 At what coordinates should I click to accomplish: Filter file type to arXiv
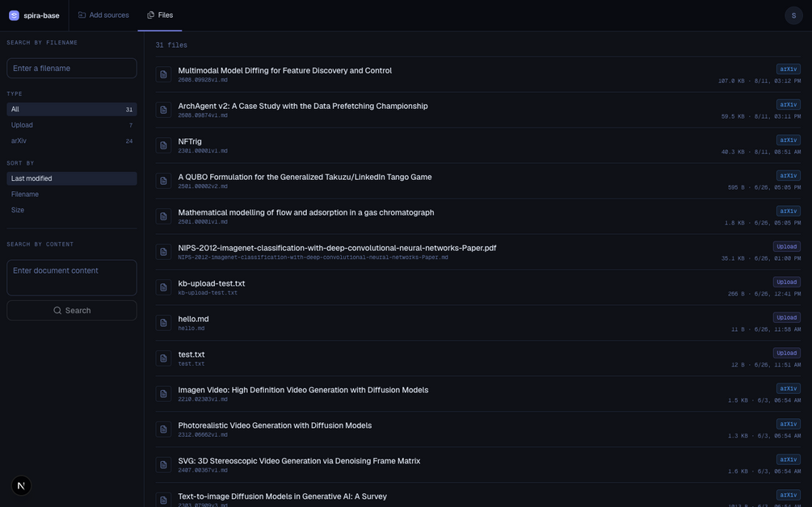[x=72, y=140]
